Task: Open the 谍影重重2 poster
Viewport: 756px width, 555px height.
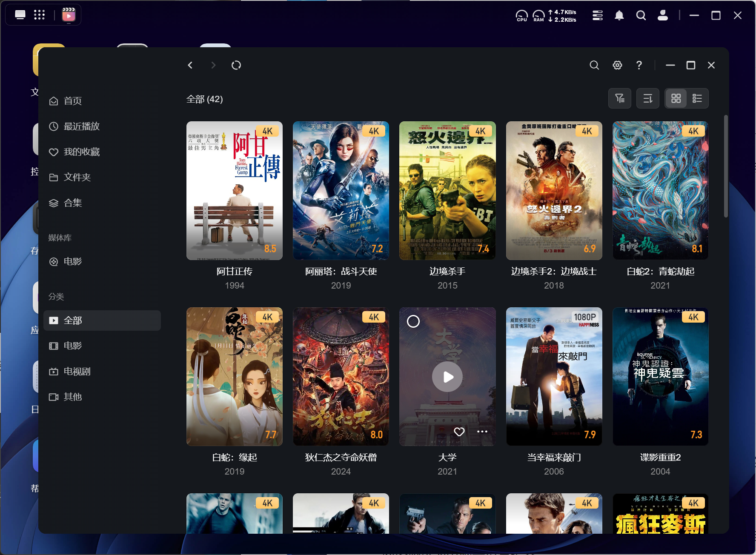Action: click(660, 377)
